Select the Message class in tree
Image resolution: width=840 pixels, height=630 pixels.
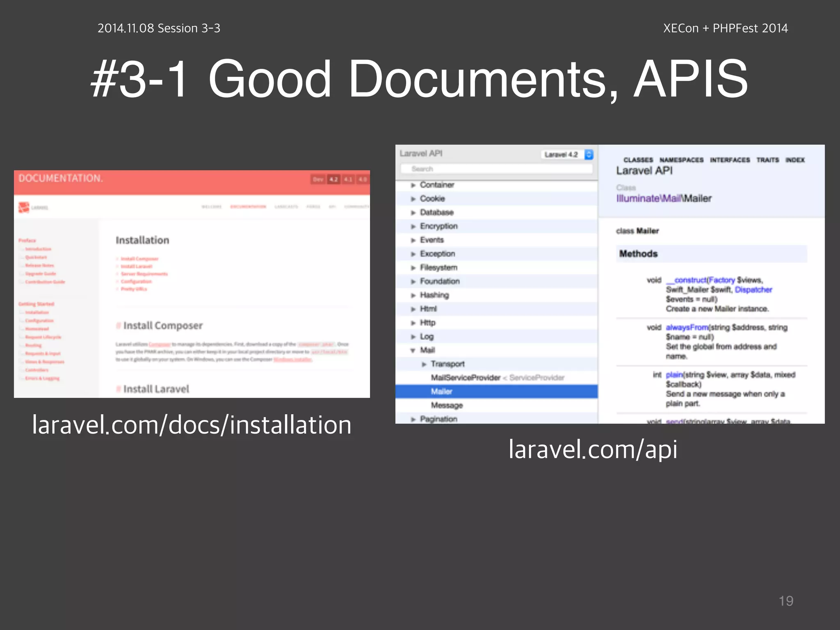coord(447,405)
